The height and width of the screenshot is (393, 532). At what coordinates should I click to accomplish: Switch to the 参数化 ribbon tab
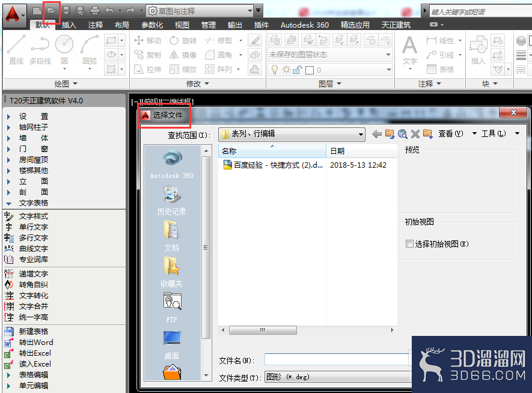click(x=152, y=25)
